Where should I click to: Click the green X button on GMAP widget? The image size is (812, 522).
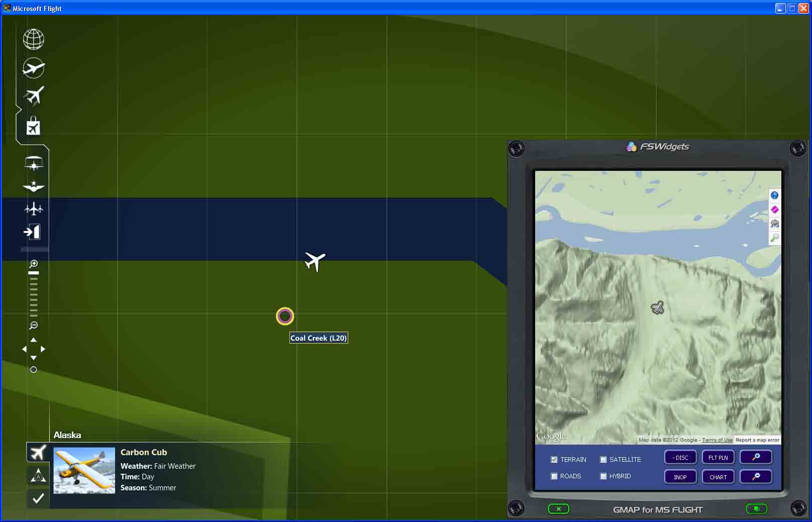(559, 509)
